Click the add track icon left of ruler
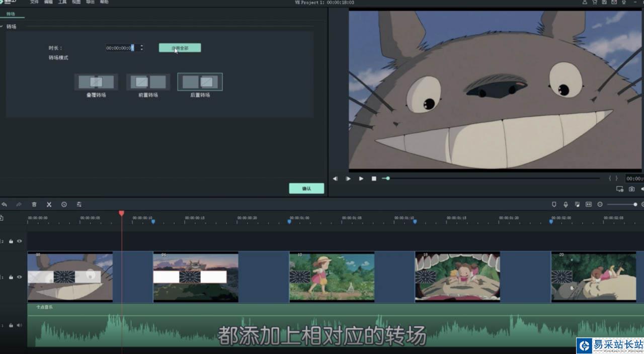Screen dimensions: 644x354 (x=1, y=218)
